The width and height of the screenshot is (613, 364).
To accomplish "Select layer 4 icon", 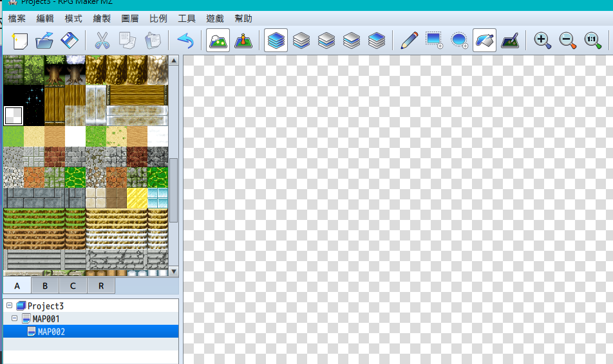I will [376, 41].
